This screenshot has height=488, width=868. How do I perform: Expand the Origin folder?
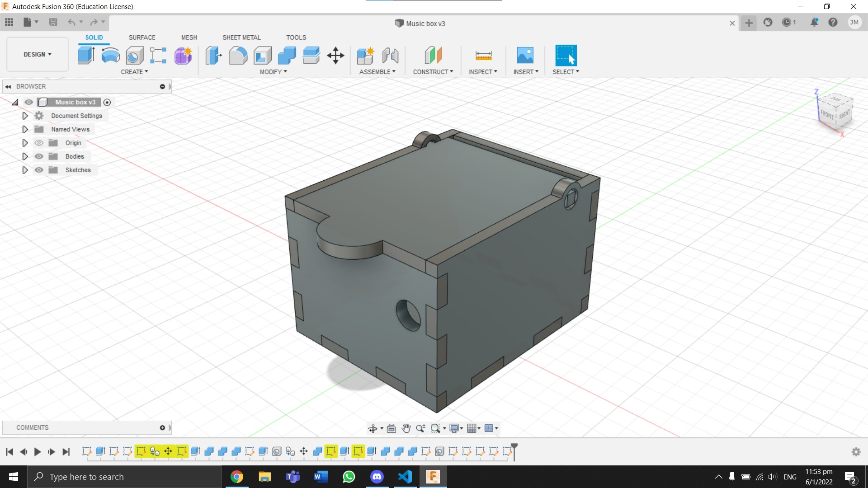tap(25, 143)
